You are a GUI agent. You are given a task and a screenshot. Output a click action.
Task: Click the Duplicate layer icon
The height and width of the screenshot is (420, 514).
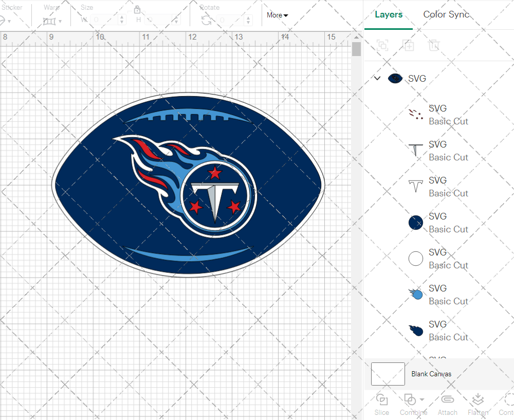408,45
